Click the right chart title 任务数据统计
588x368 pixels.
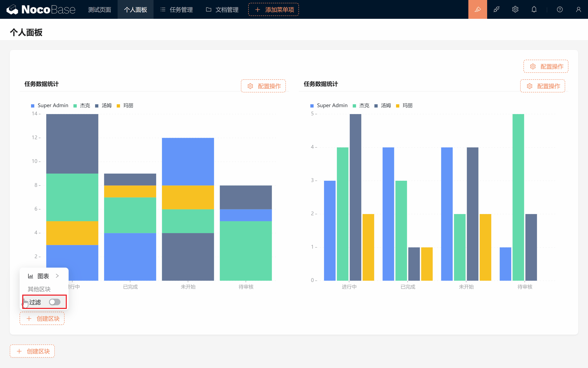321,84
